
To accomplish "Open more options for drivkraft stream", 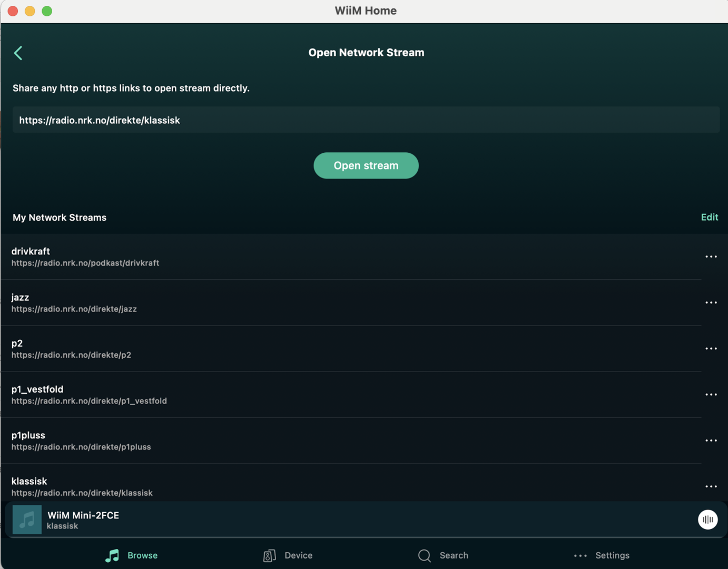I will (x=711, y=257).
